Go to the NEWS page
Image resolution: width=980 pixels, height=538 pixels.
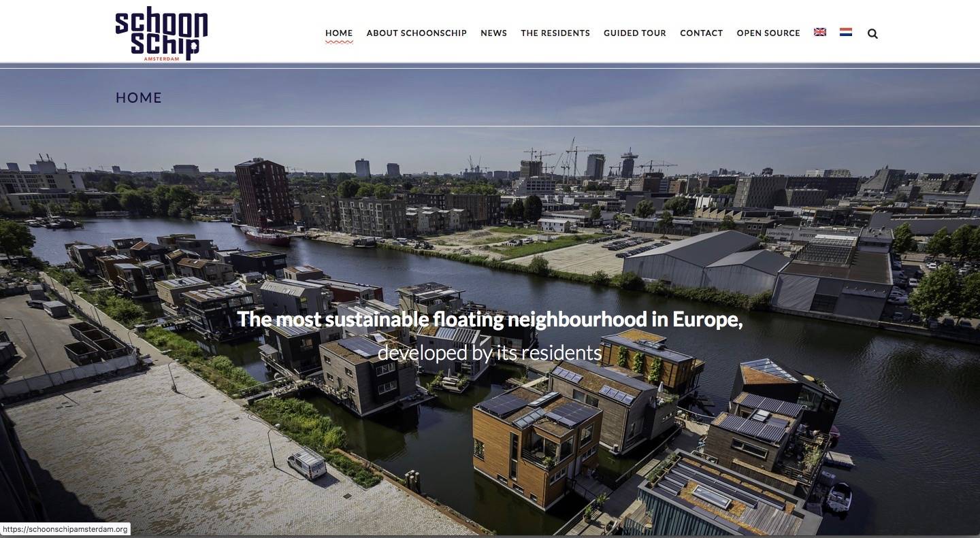click(x=493, y=33)
